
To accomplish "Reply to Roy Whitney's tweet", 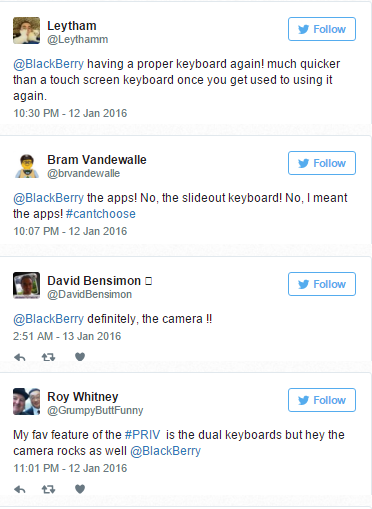I will tap(20, 489).
